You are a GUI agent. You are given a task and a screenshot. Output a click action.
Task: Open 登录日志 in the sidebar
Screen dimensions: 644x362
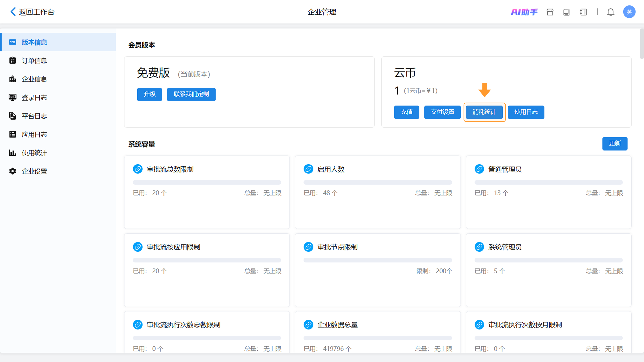click(x=58, y=97)
